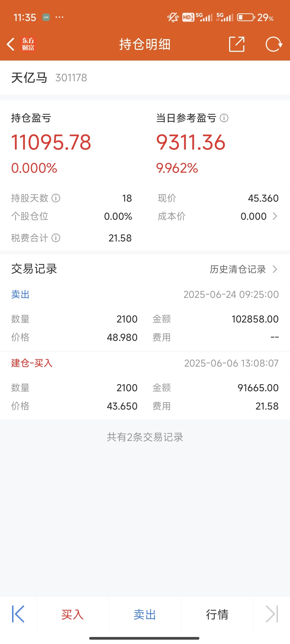
Task: Show info for 税费合计
Action: [56, 238]
